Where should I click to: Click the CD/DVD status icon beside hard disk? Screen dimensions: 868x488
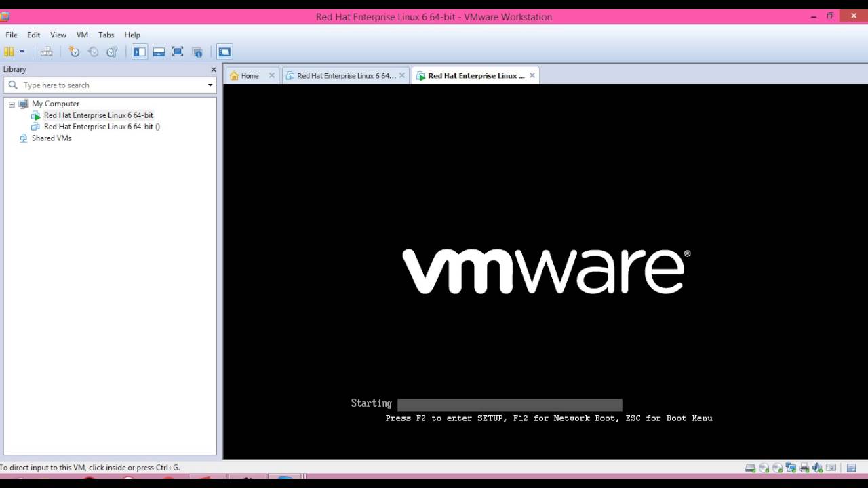[764, 468]
